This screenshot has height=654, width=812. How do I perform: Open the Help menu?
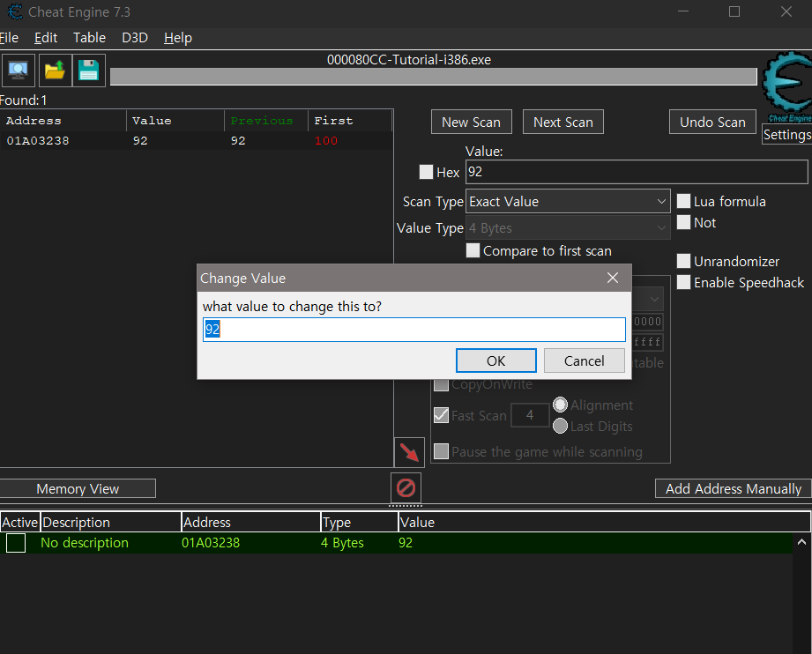177,38
